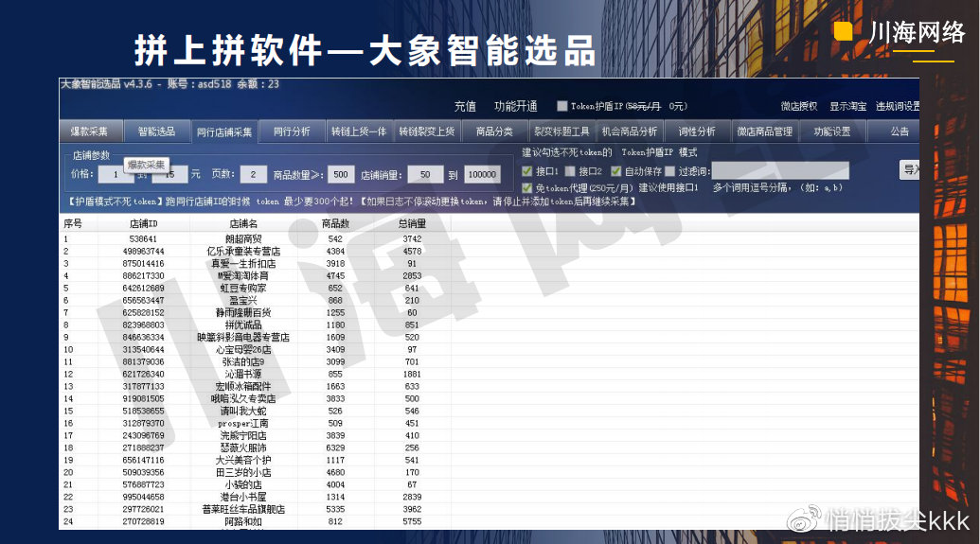Click the 显示淘宝 link
Image resolution: width=980 pixels, height=544 pixels.
coord(847,106)
